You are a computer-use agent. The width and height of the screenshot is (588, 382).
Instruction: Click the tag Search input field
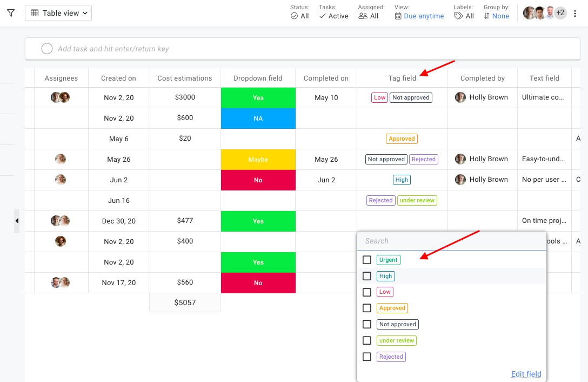[x=452, y=241]
